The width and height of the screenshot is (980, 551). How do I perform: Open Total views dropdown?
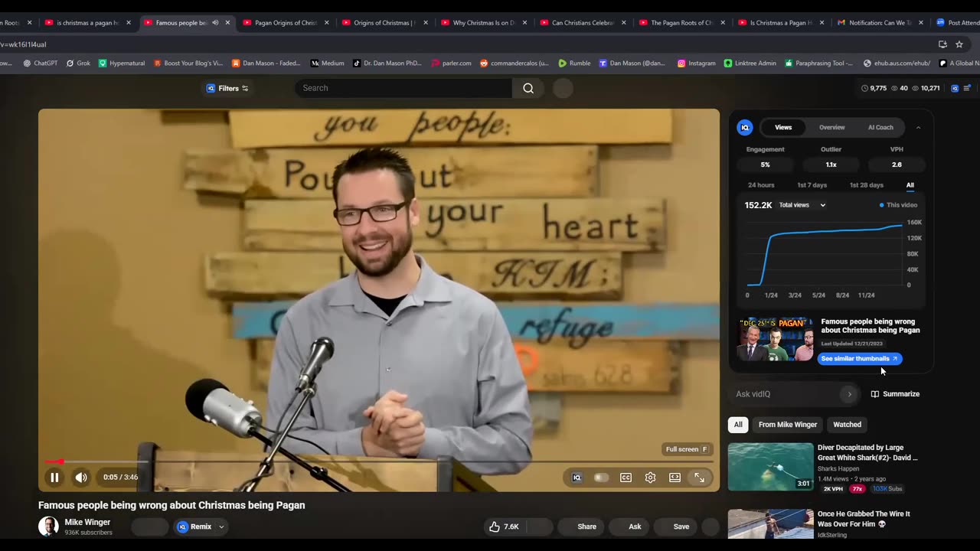(802, 205)
